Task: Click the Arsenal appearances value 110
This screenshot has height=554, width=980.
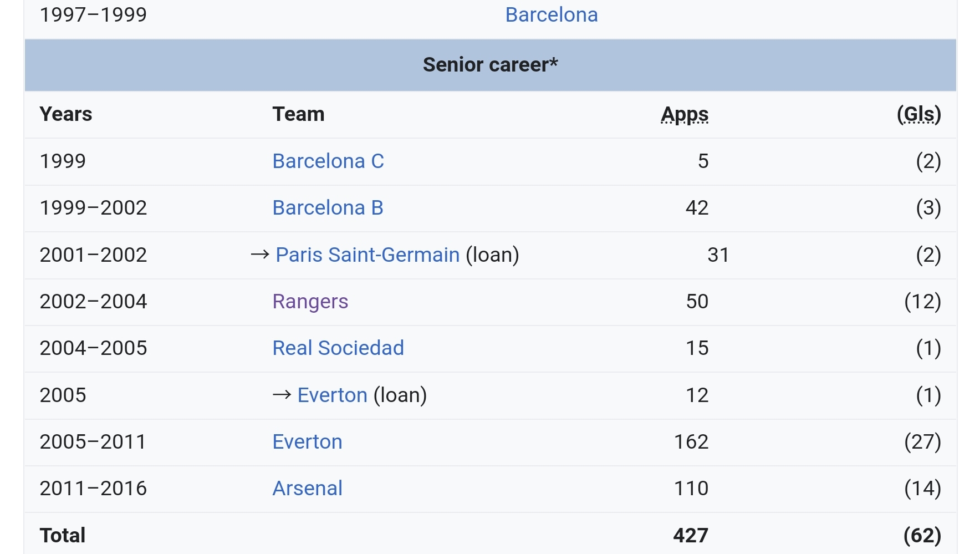Action: 691,489
